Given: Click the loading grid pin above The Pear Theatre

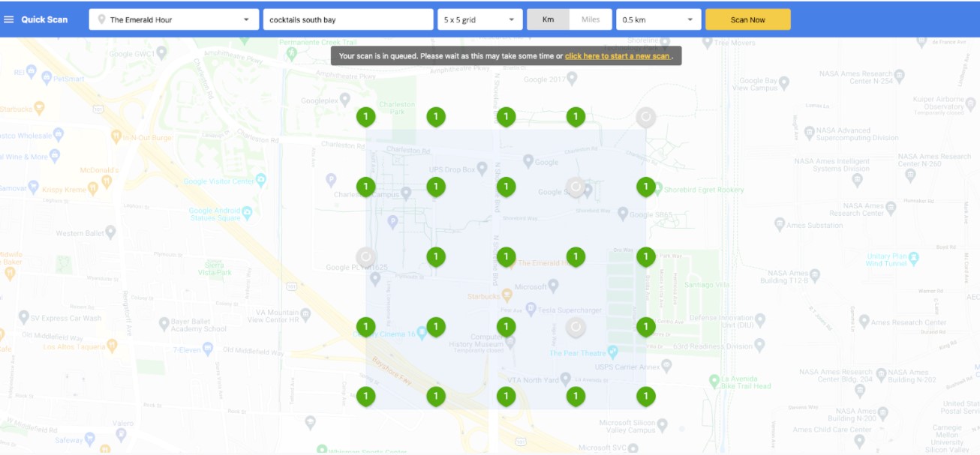Looking at the screenshot, I should [576, 327].
